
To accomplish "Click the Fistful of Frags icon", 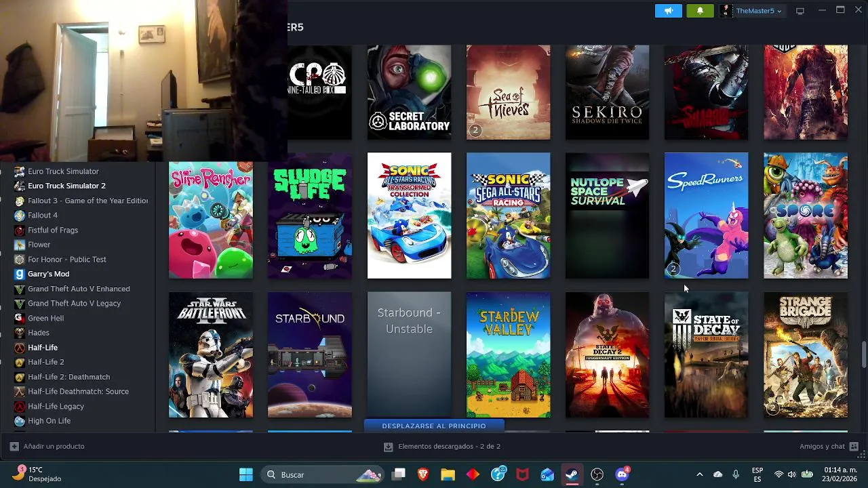I will click(20, 230).
